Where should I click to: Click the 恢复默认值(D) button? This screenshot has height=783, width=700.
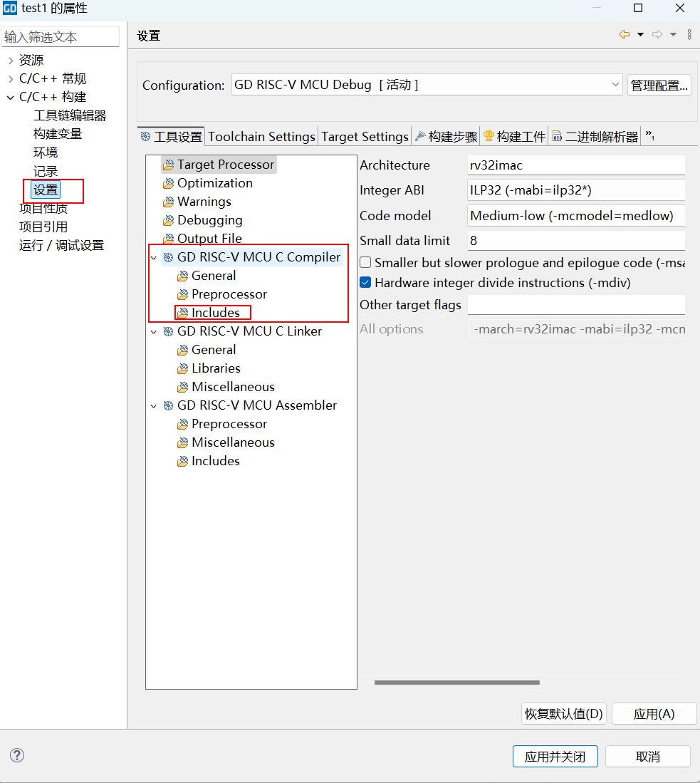(x=563, y=713)
